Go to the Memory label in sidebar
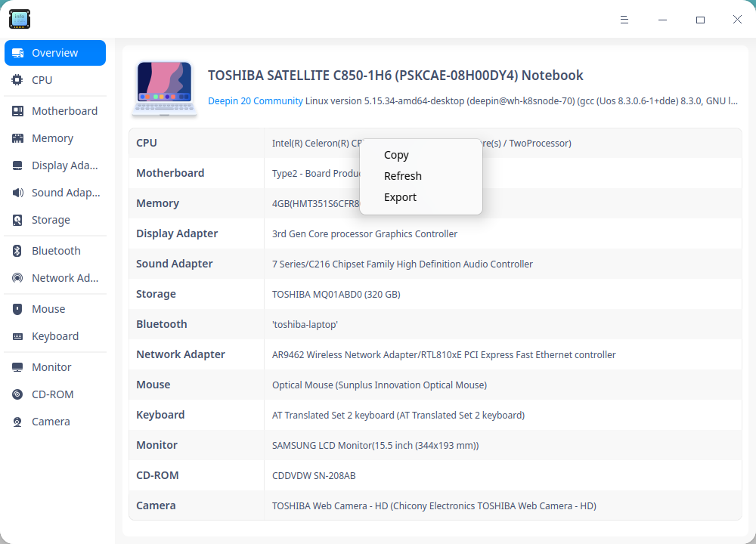756x544 pixels. point(53,138)
